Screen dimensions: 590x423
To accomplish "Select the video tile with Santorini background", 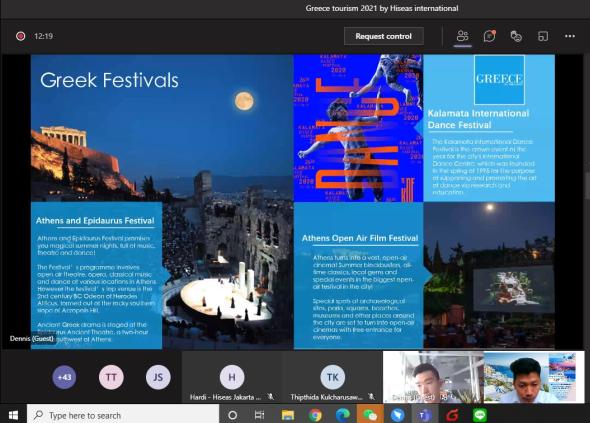I will [x=534, y=377].
